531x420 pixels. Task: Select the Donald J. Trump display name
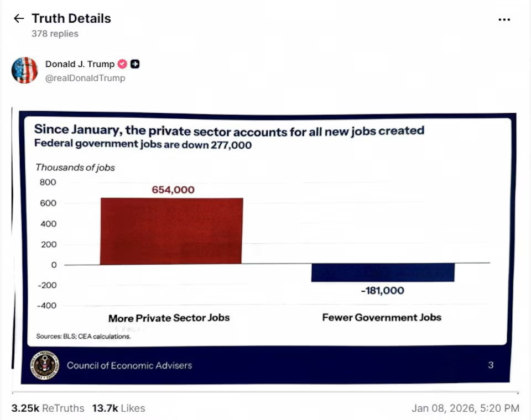tap(80, 64)
